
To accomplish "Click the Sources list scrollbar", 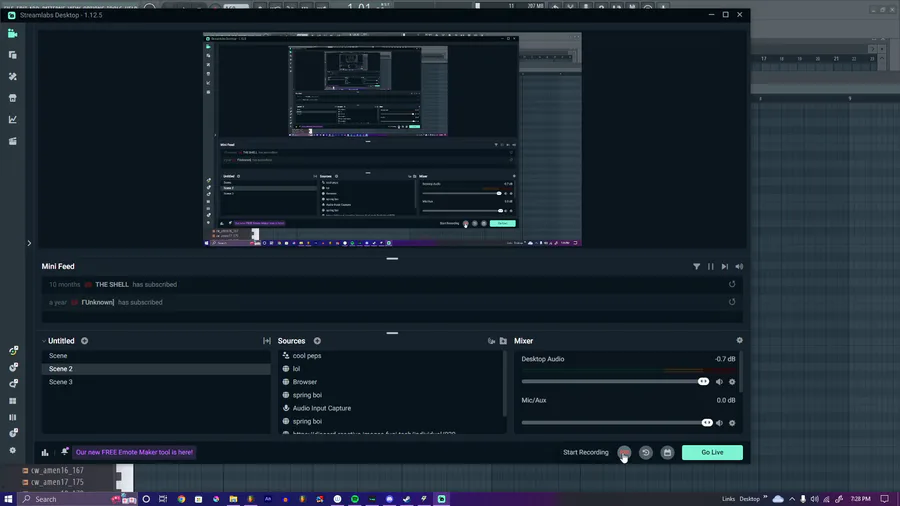I will pos(505,383).
